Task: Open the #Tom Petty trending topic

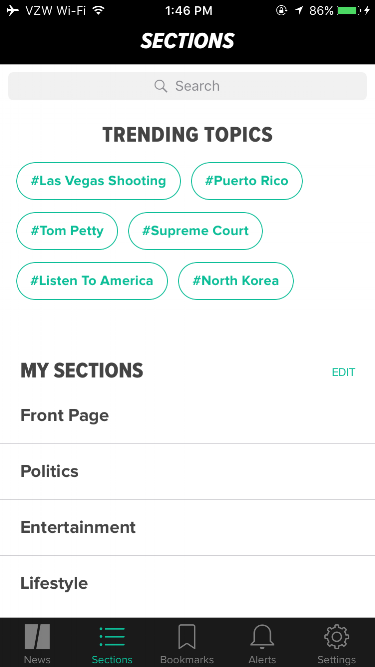Action: 67,231
